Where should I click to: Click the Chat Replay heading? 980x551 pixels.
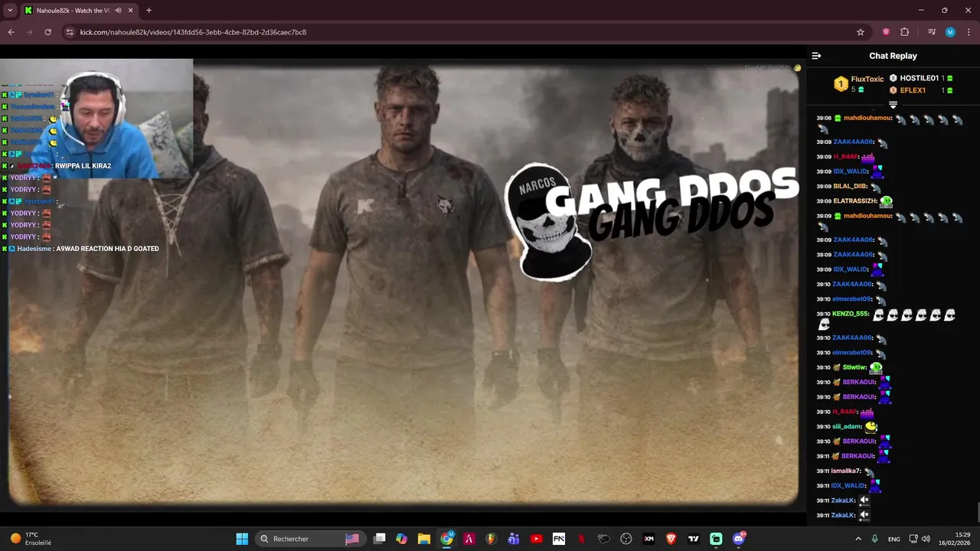(893, 56)
